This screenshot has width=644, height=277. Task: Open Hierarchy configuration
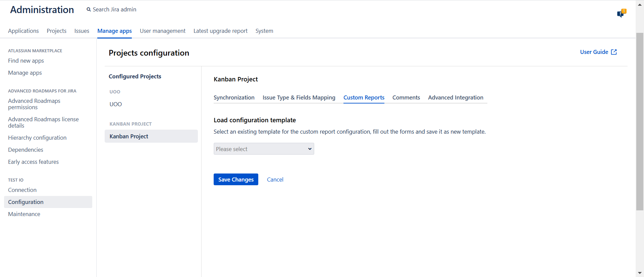pyautogui.click(x=37, y=138)
